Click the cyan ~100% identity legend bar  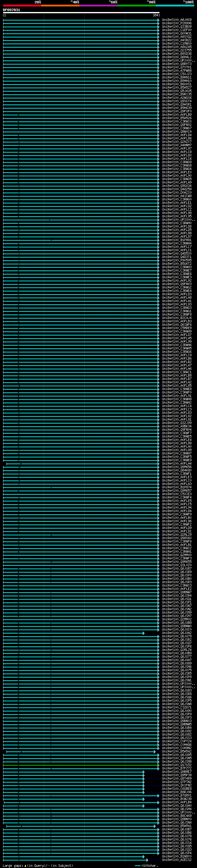pos(175,6)
